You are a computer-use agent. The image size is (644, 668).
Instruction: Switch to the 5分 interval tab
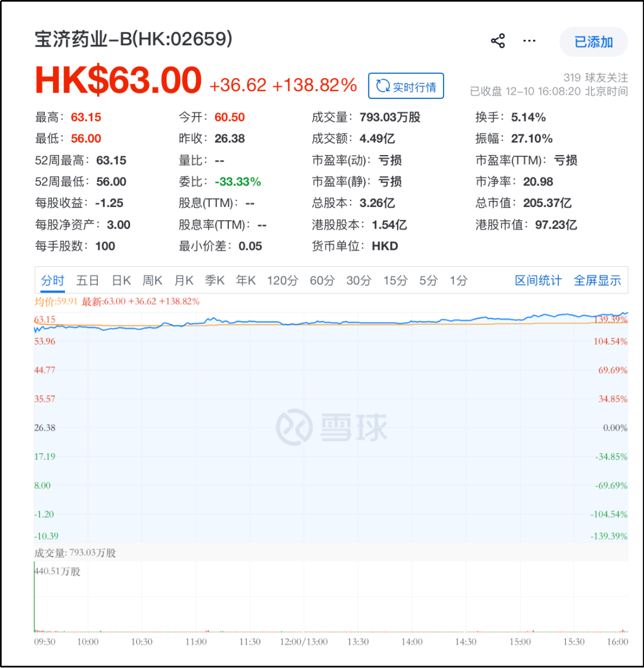tap(428, 280)
